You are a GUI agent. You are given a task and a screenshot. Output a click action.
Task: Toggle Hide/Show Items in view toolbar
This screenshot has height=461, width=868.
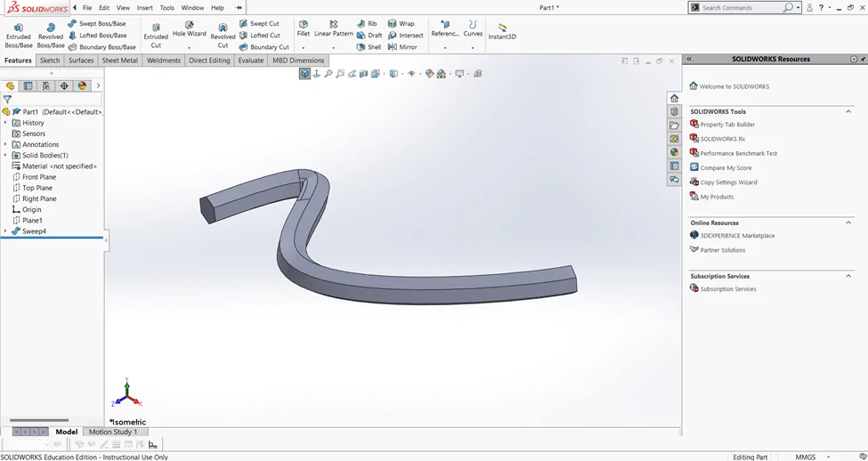click(411, 74)
